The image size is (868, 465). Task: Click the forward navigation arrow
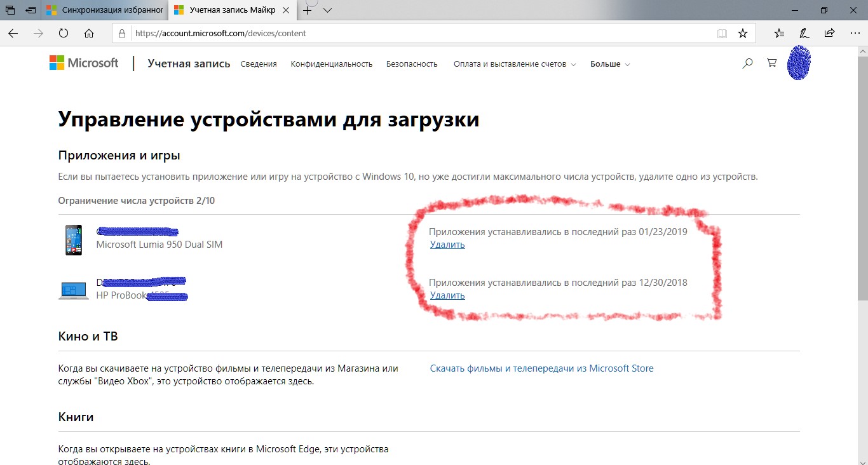coord(39,33)
